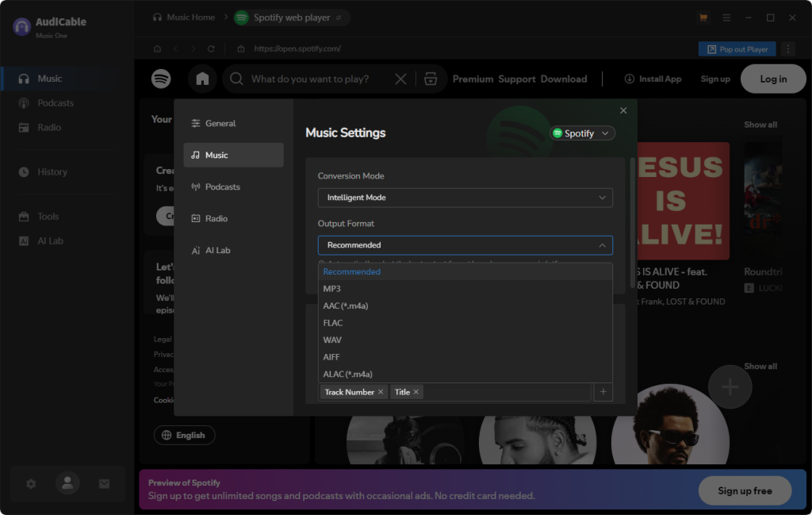The image size is (812, 515).
Task: Open the Support link
Action: click(x=516, y=79)
